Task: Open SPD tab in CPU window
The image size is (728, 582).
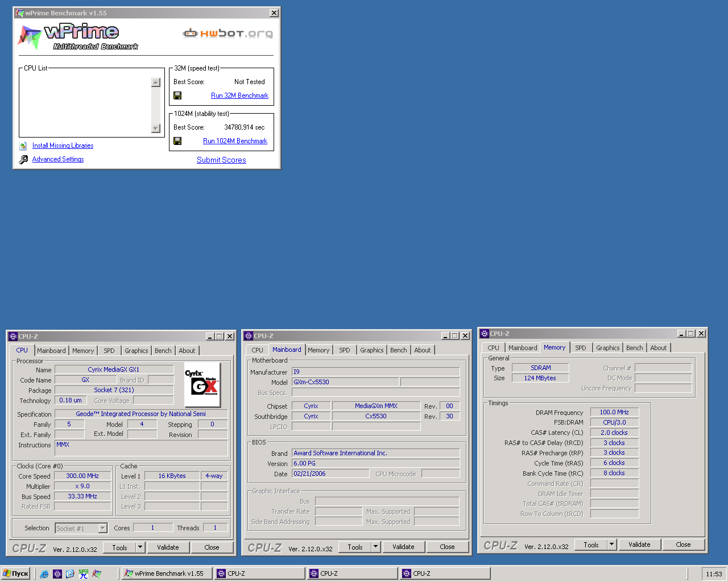Action: [109, 351]
